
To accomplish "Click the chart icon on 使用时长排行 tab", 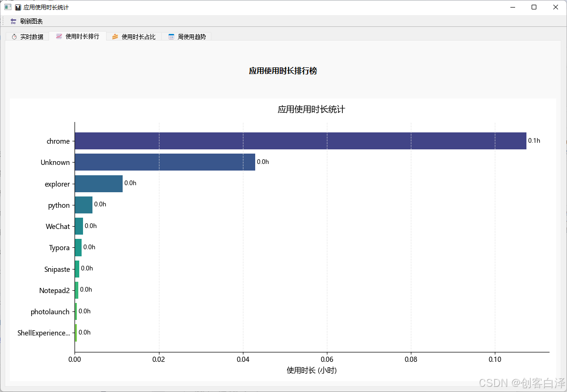I will point(59,36).
